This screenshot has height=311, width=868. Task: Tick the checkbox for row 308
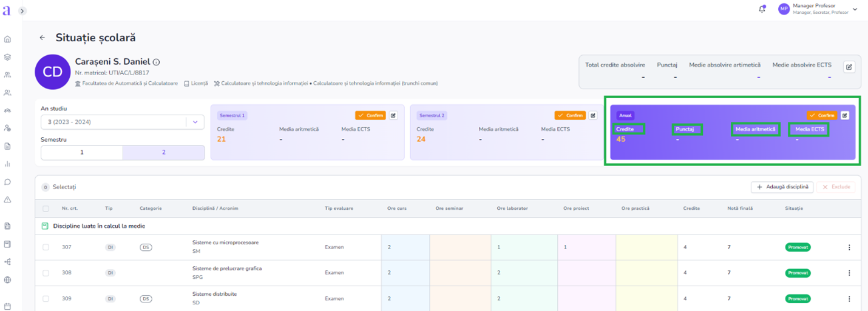point(46,273)
